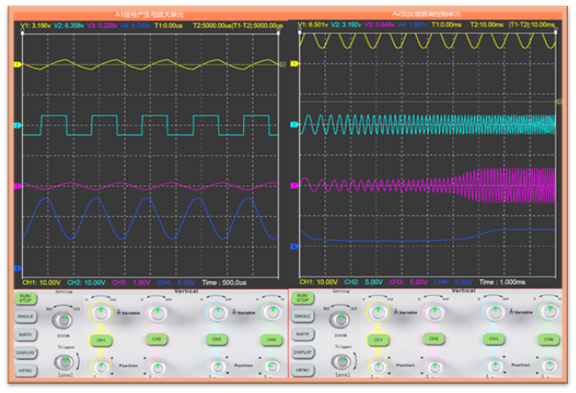Toggle the CH1 channel button on the left oscilloscope
The width and height of the screenshot is (576, 393).
(x=101, y=340)
